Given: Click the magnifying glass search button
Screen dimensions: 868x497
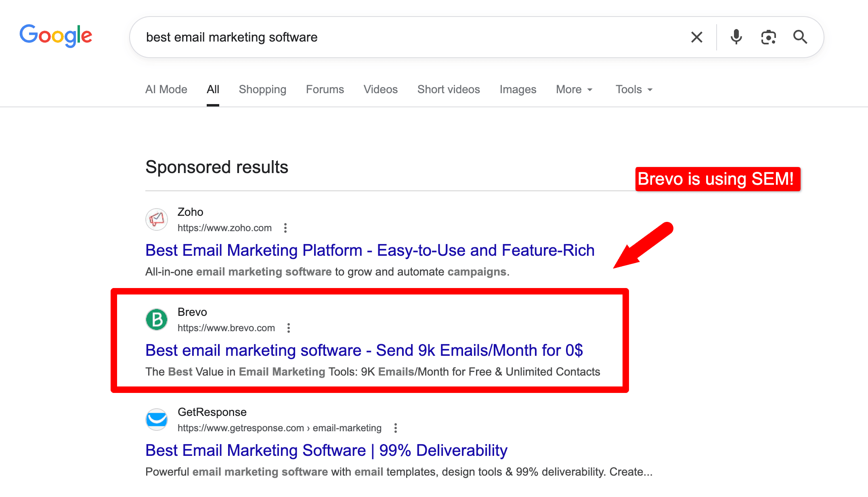Looking at the screenshot, I should click(x=800, y=37).
